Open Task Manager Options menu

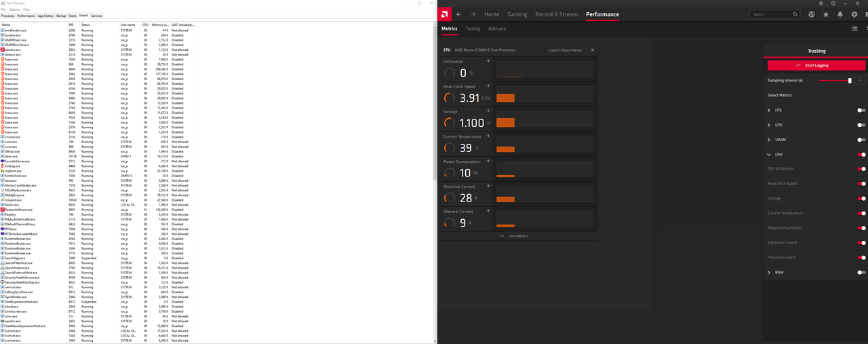tap(14, 9)
